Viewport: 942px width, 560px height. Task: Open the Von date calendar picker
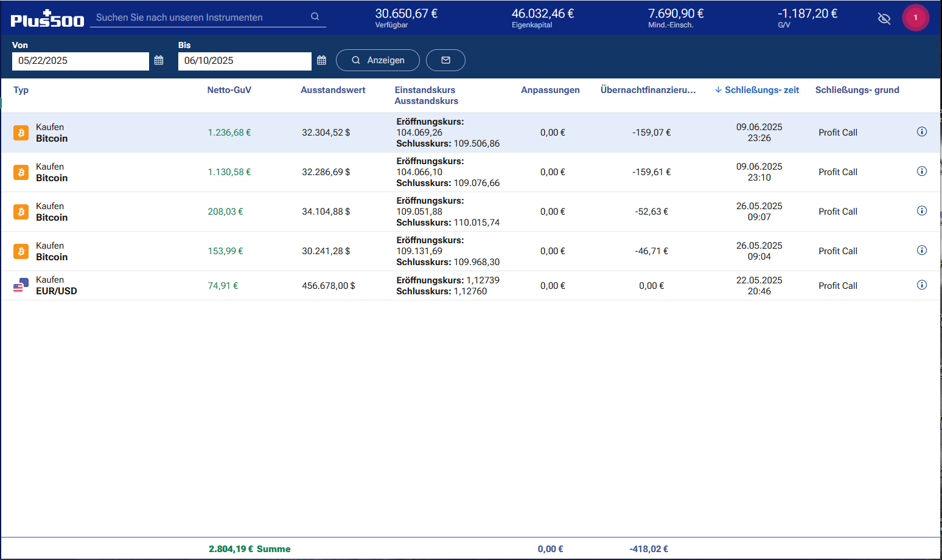pos(159,60)
